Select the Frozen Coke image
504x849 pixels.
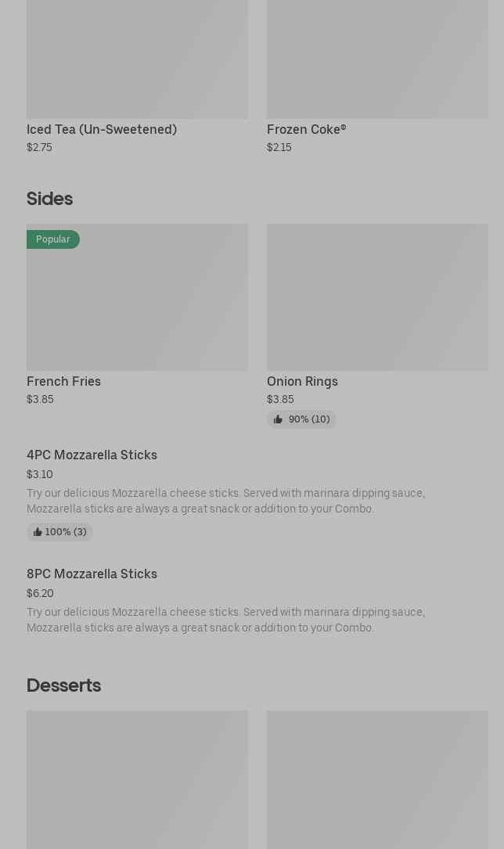pyautogui.click(x=377, y=59)
